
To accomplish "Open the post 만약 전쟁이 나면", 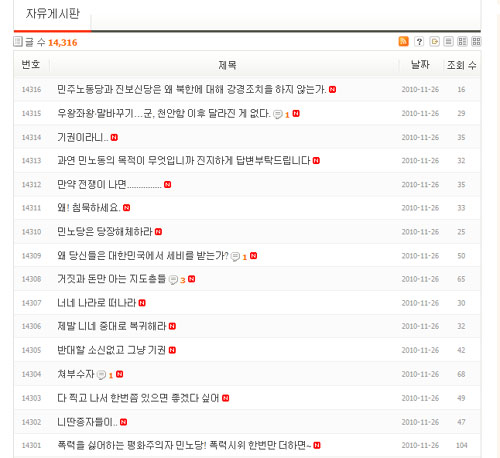I will (109, 184).
